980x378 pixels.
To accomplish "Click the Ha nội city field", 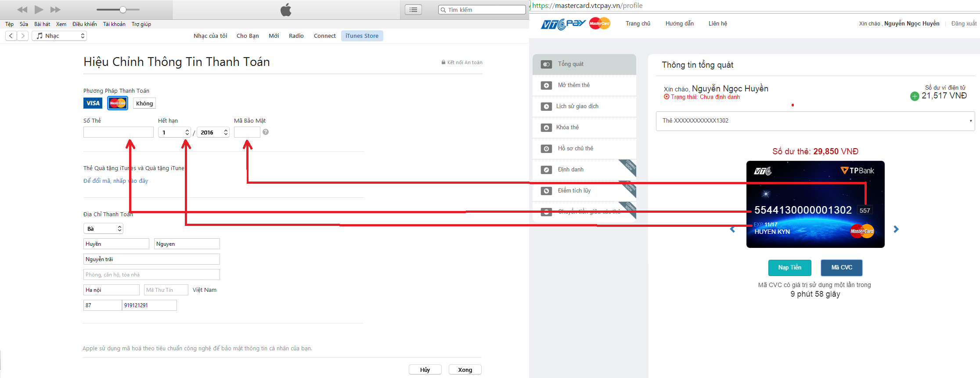I will pos(112,290).
